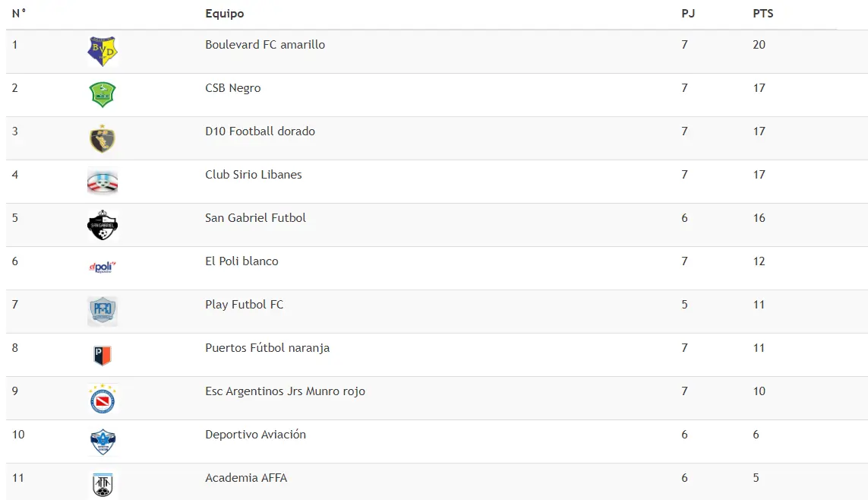868x500 pixels.
Task: Click the green CSB Negro shield logo
Action: pos(103,95)
